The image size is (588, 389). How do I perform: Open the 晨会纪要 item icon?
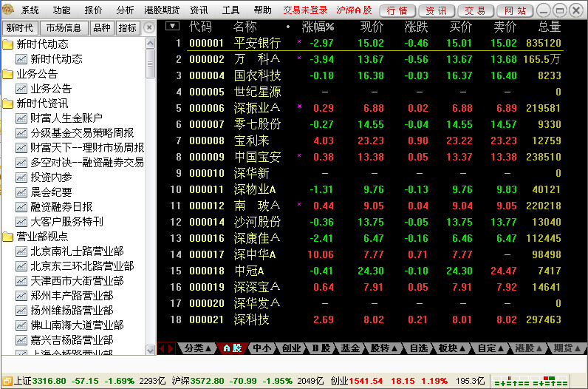click(21, 192)
